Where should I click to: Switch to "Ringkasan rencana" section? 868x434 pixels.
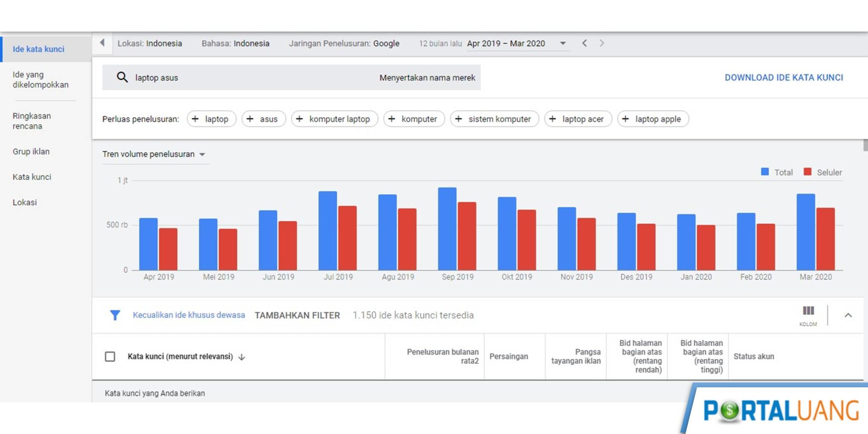(31, 121)
